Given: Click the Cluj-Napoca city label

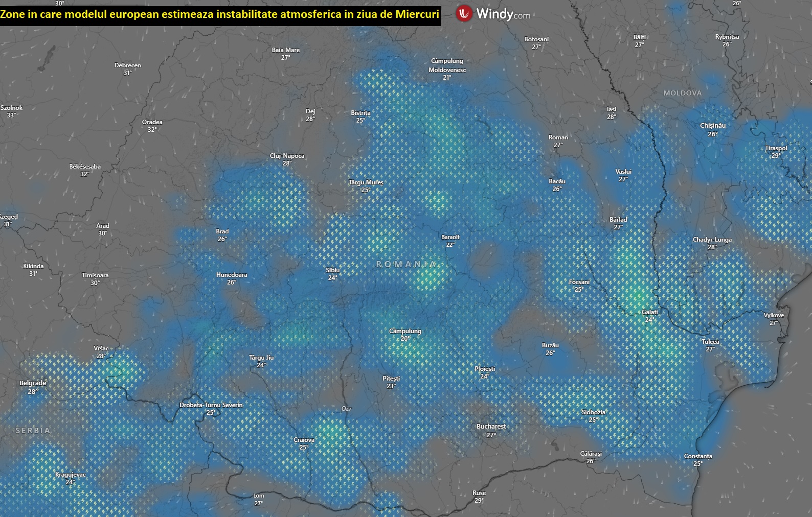Looking at the screenshot, I should (287, 156).
